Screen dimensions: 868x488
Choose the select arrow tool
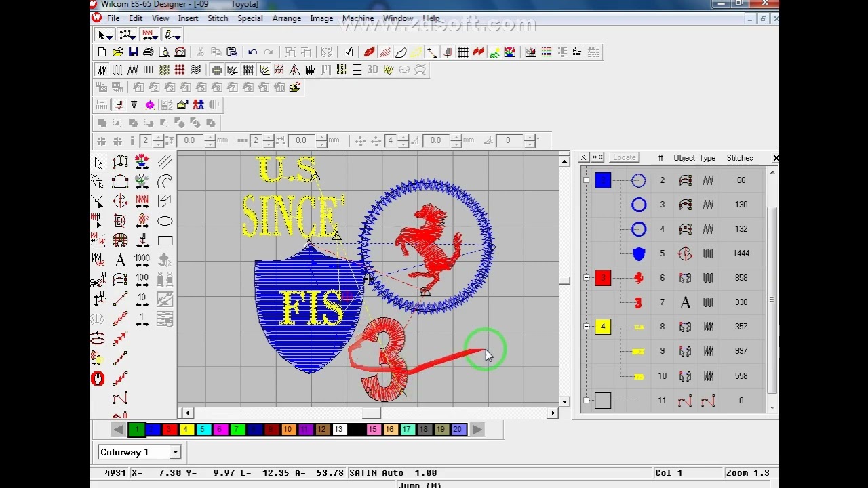point(98,162)
